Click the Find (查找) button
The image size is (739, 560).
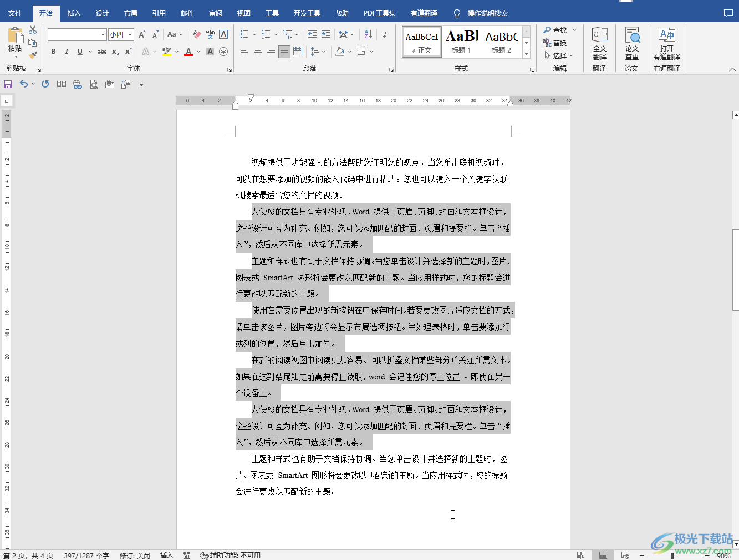pos(555,30)
